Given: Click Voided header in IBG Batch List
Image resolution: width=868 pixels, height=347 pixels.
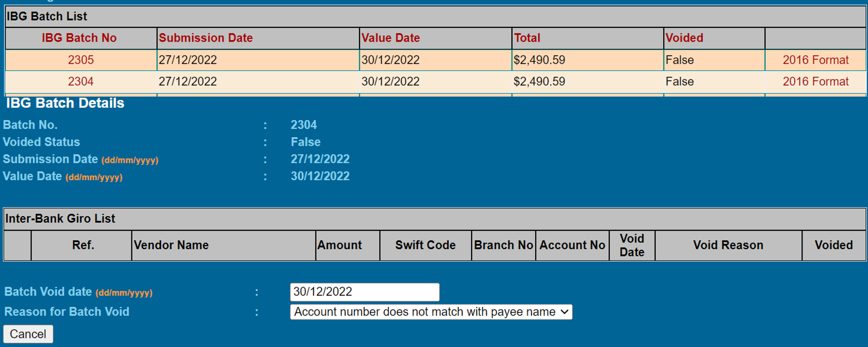Looking at the screenshot, I should point(684,38).
